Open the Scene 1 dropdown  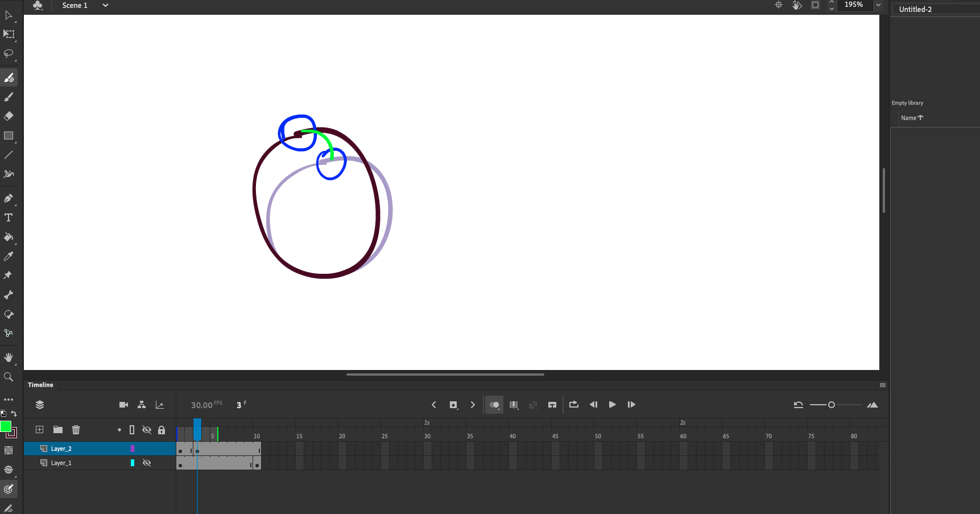(x=105, y=6)
